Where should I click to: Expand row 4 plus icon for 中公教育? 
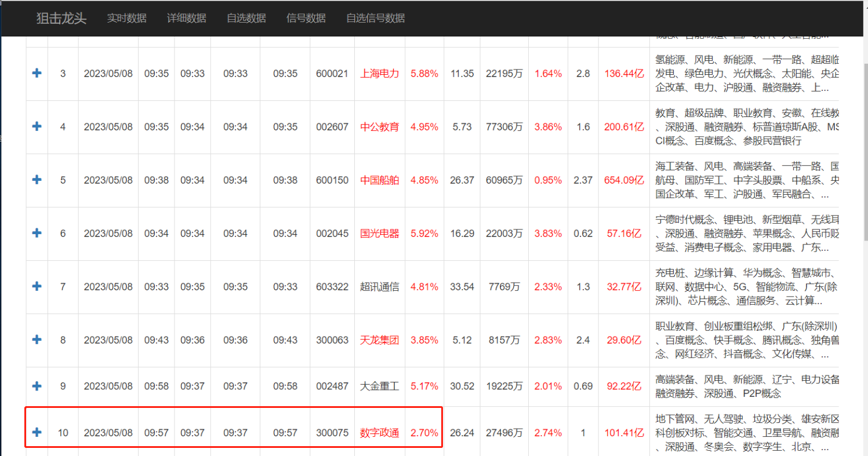point(37,126)
